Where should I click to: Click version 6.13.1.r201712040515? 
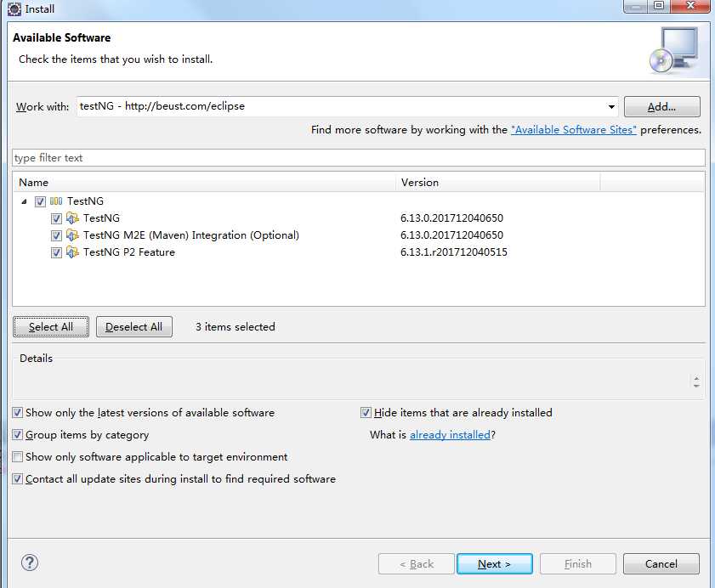click(454, 252)
